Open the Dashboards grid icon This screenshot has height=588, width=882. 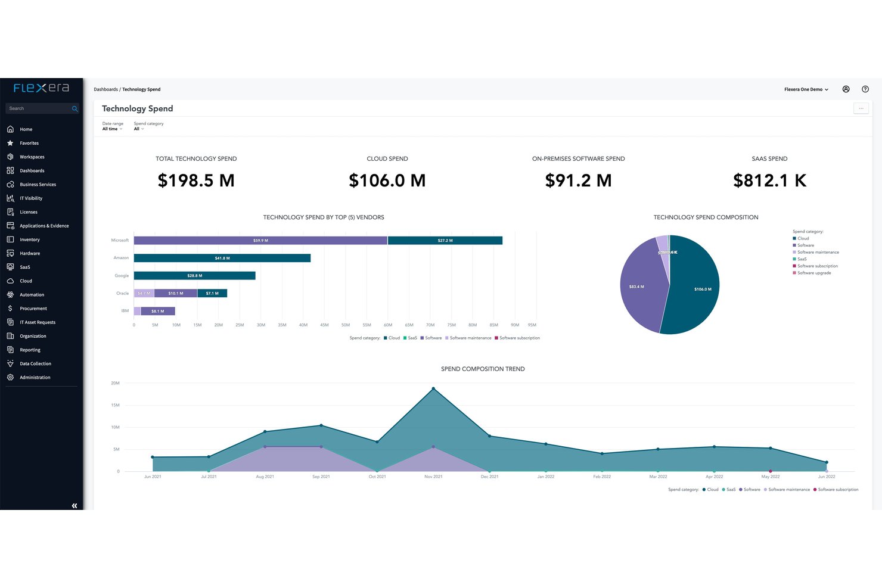tap(10, 170)
